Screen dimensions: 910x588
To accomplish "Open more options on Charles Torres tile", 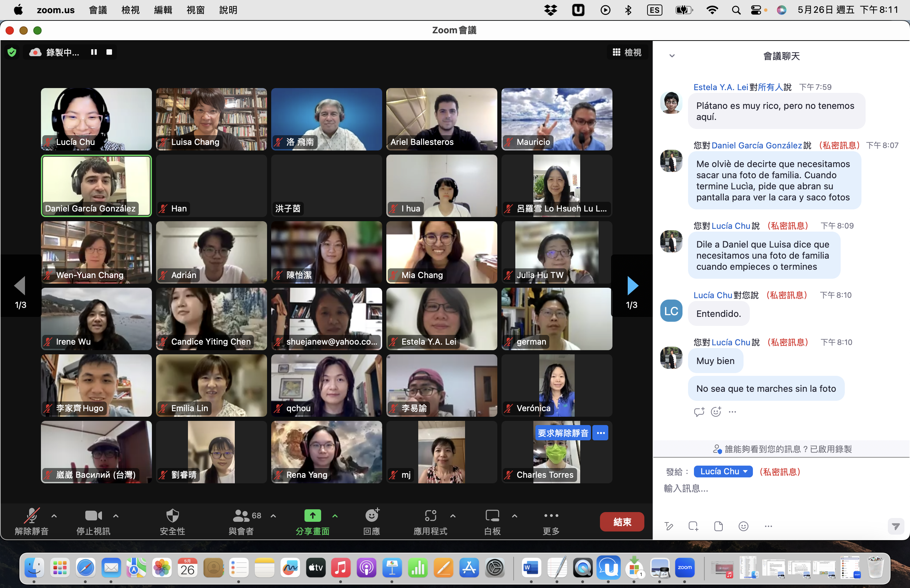I will point(601,433).
